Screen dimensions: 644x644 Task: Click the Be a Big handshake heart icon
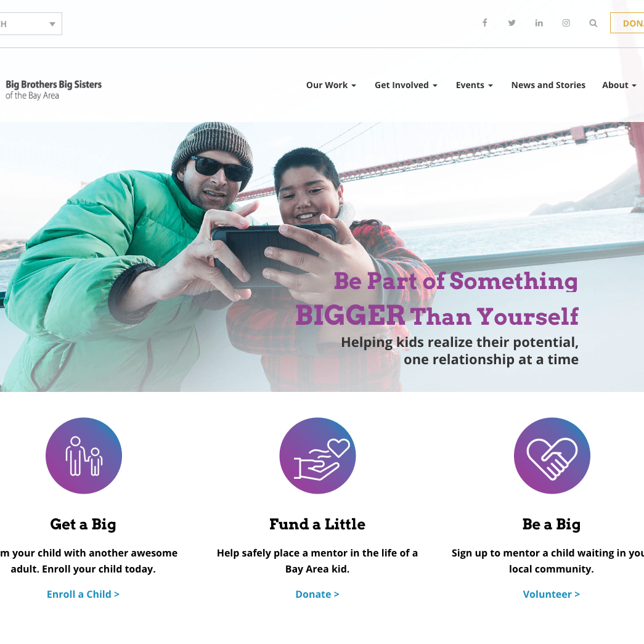(x=552, y=456)
